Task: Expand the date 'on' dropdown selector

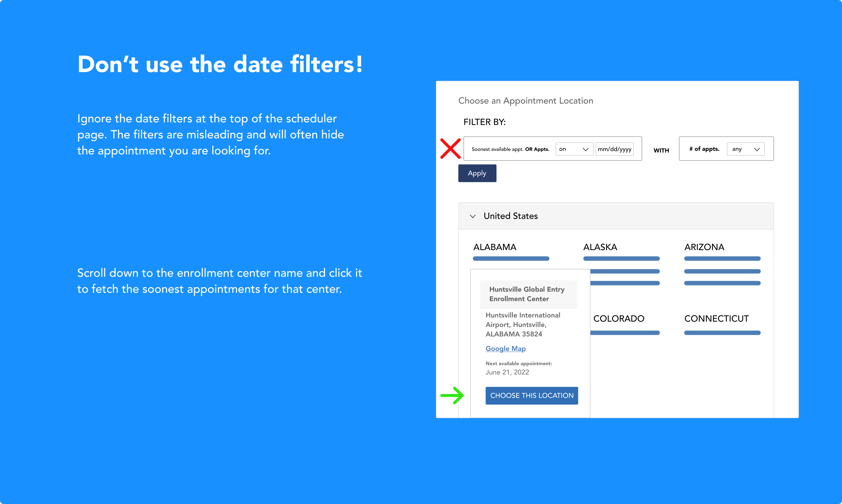Action: point(573,149)
